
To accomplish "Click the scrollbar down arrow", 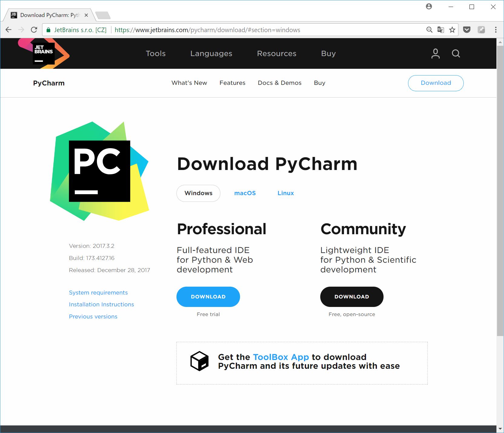I will point(500,429).
